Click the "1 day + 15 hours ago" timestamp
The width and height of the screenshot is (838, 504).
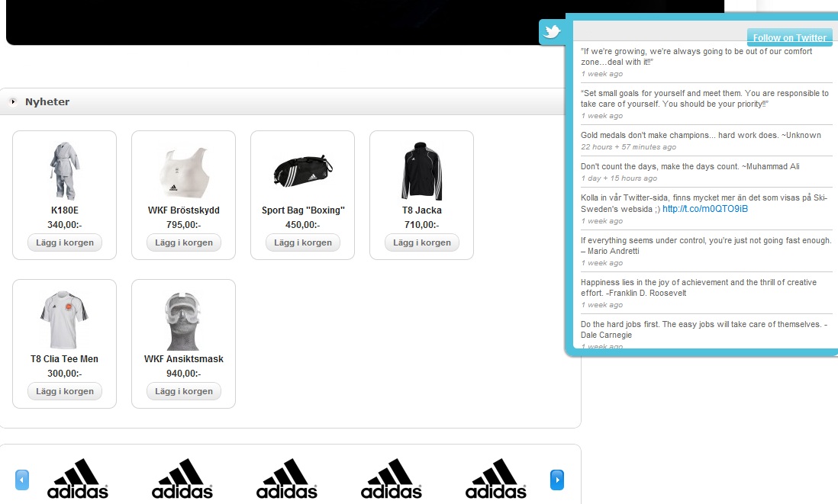[619, 178]
